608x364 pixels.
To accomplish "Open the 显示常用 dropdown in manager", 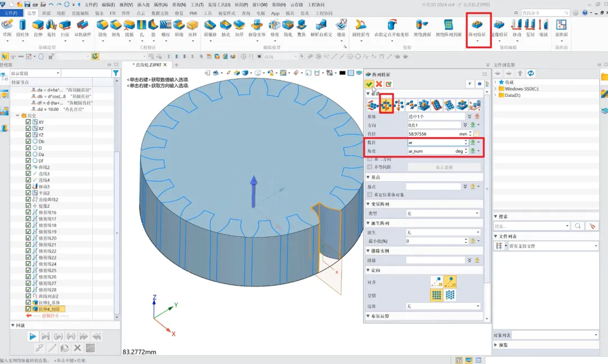I will coord(35,73).
